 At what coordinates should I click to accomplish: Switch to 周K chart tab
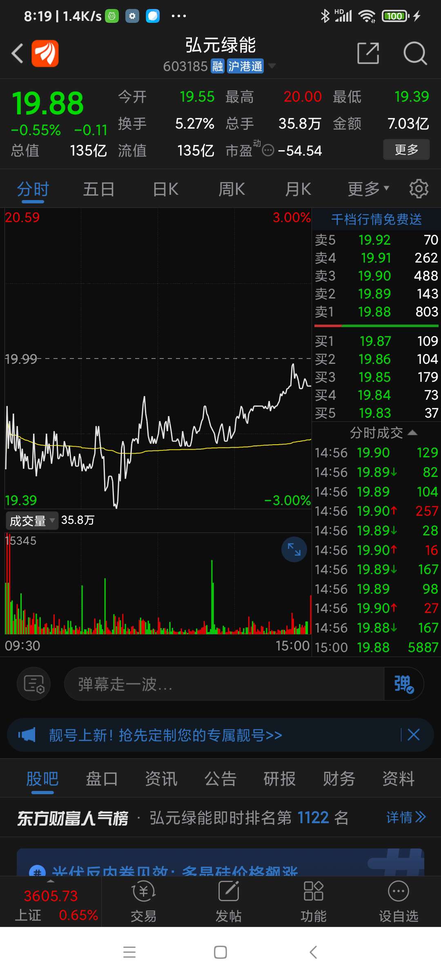(232, 189)
